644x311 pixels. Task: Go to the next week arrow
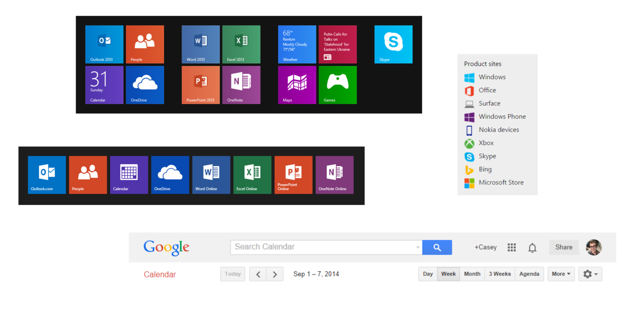click(275, 274)
